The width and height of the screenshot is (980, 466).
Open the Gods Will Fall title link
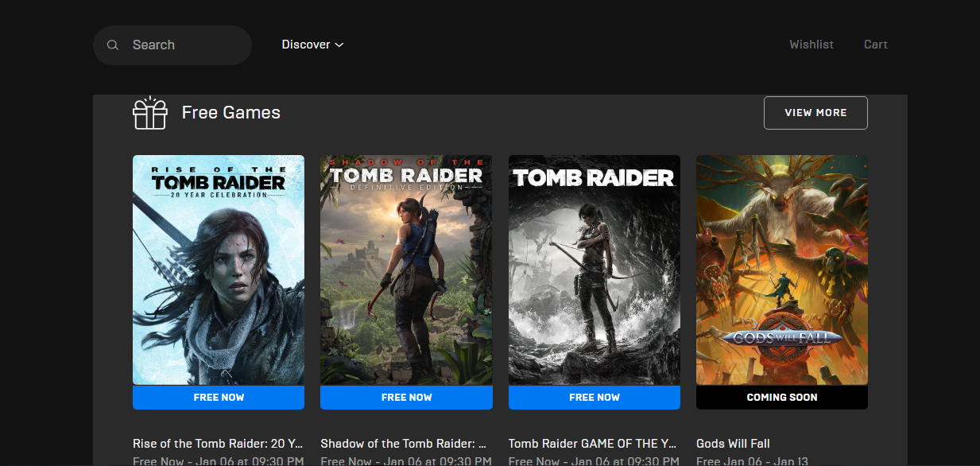pyautogui.click(x=733, y=444)
